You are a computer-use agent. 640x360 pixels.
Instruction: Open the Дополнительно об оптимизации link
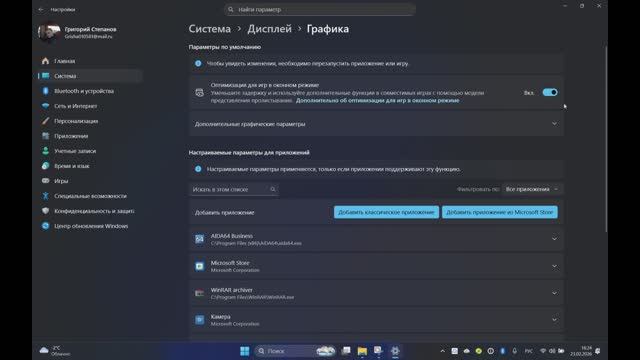(378, 100)
